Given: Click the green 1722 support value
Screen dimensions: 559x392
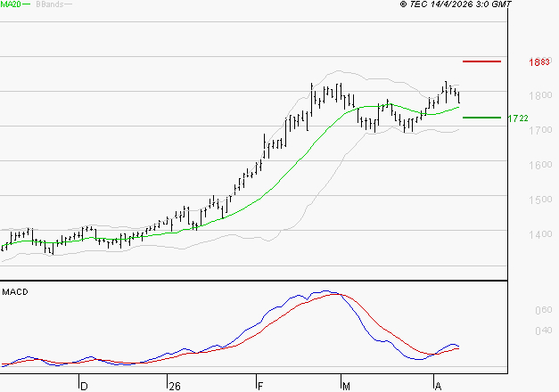Looking at the screenshot, I should point(518,118).
